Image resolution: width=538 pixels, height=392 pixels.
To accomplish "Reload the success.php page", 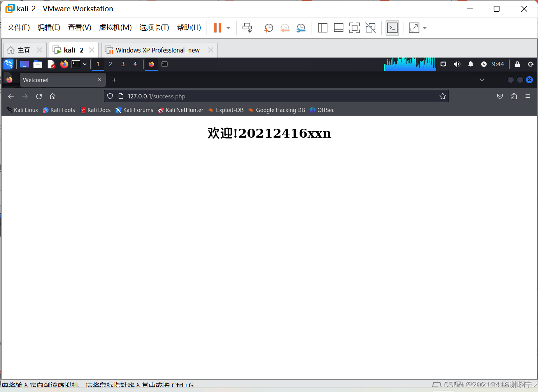I will pos(39,96).
